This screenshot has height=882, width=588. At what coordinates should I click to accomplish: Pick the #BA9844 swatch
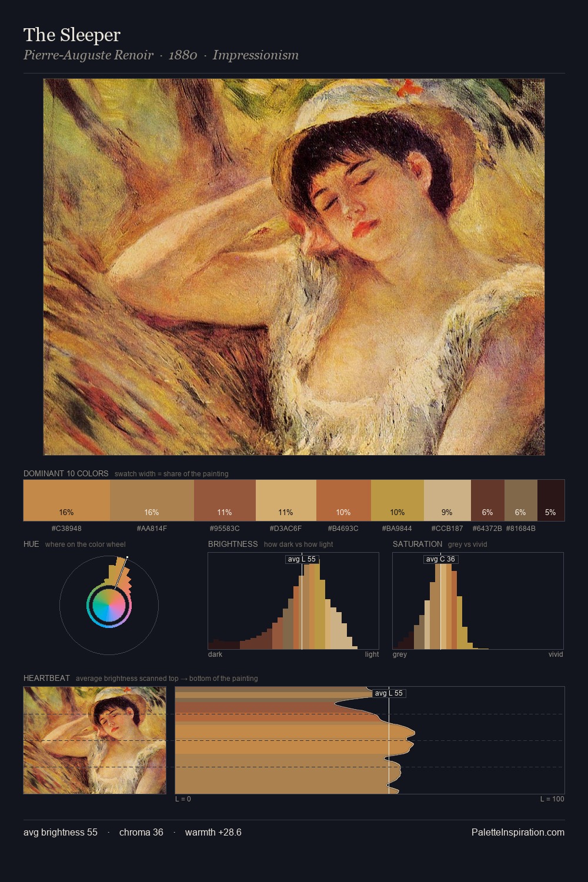click(397, 500)
